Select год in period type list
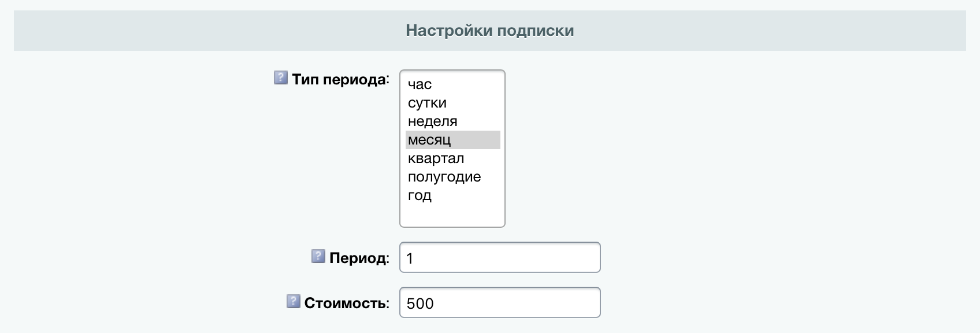This screenshot has height=333, width=980. coord(452,195)
